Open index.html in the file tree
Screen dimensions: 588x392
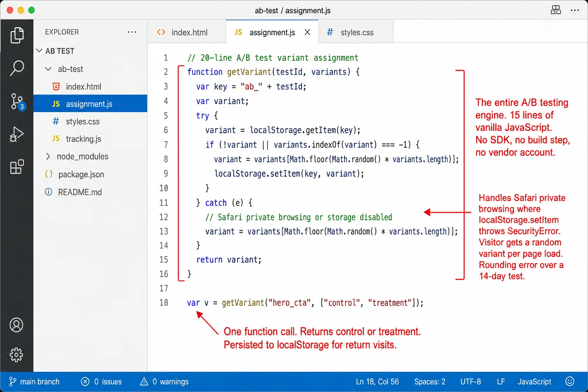pos(90,87)
